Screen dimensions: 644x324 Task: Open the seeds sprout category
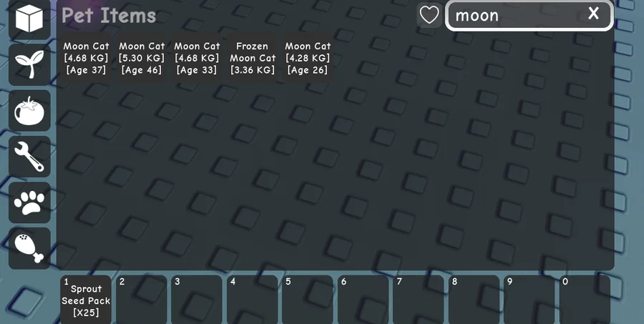click(29, 64)
